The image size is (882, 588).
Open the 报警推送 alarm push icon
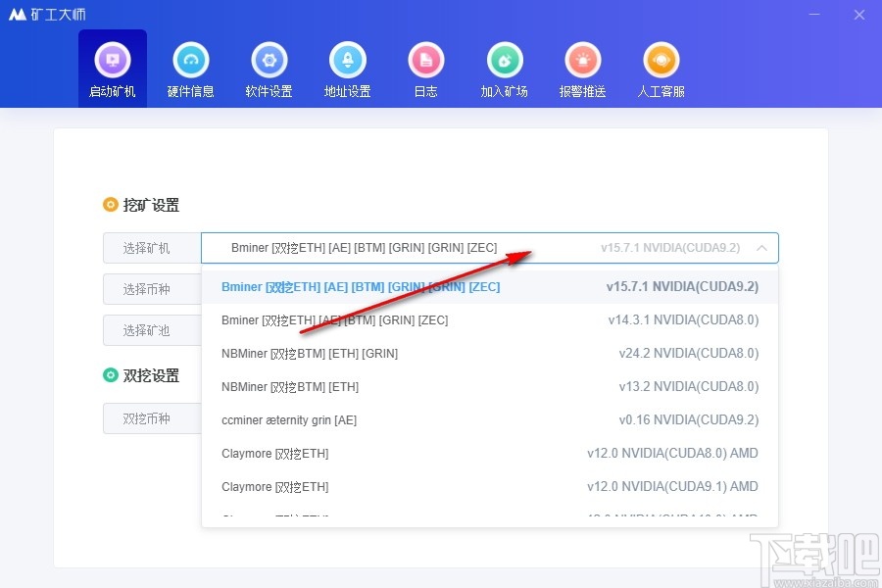[583, 60]
